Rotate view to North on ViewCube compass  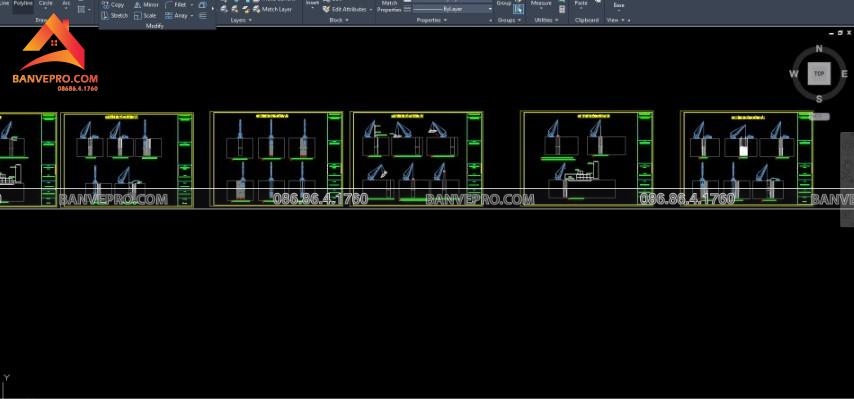click(x=819, y=49)
